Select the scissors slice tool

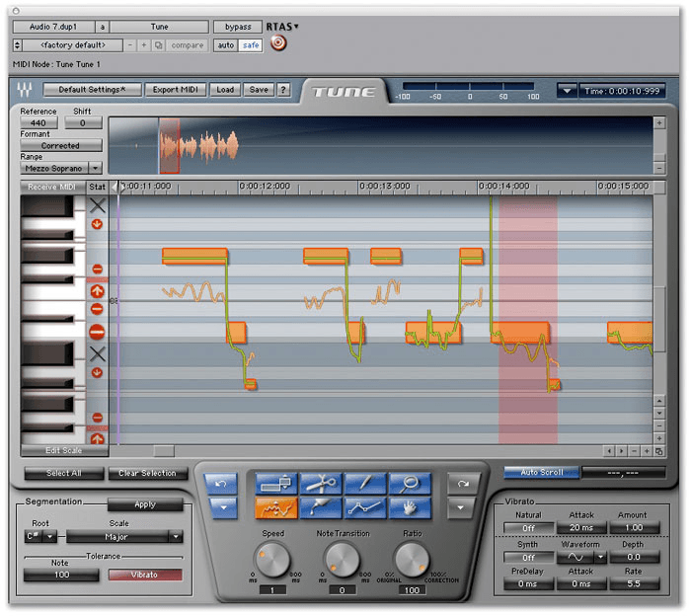click(x=320, y=484)
